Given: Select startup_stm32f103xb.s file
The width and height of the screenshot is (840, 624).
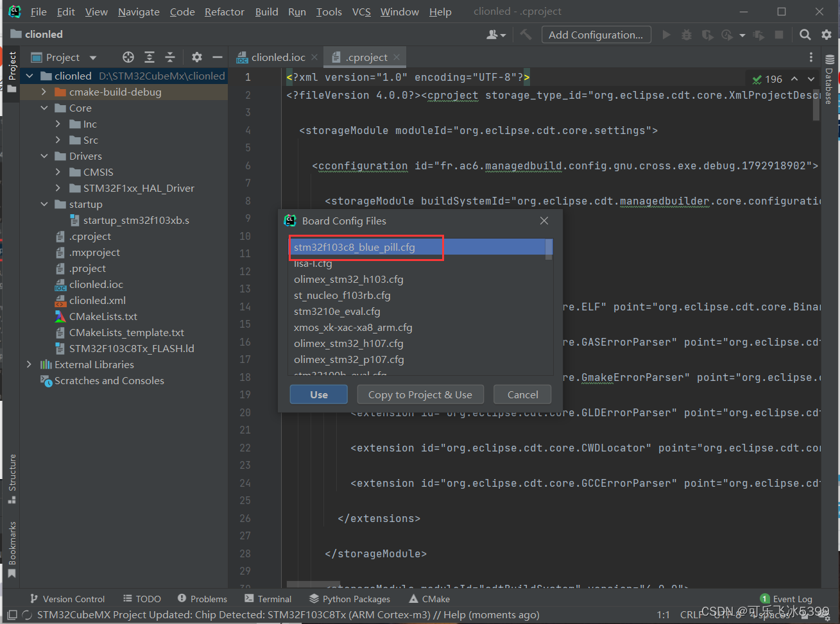Looking at the screenshot, I should [136, 220].
